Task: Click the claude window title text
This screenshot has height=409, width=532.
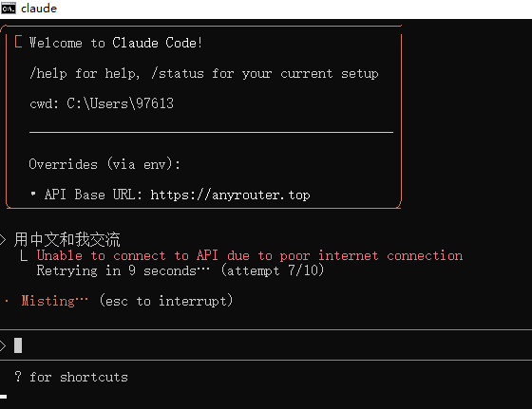Action: point(39,9)
